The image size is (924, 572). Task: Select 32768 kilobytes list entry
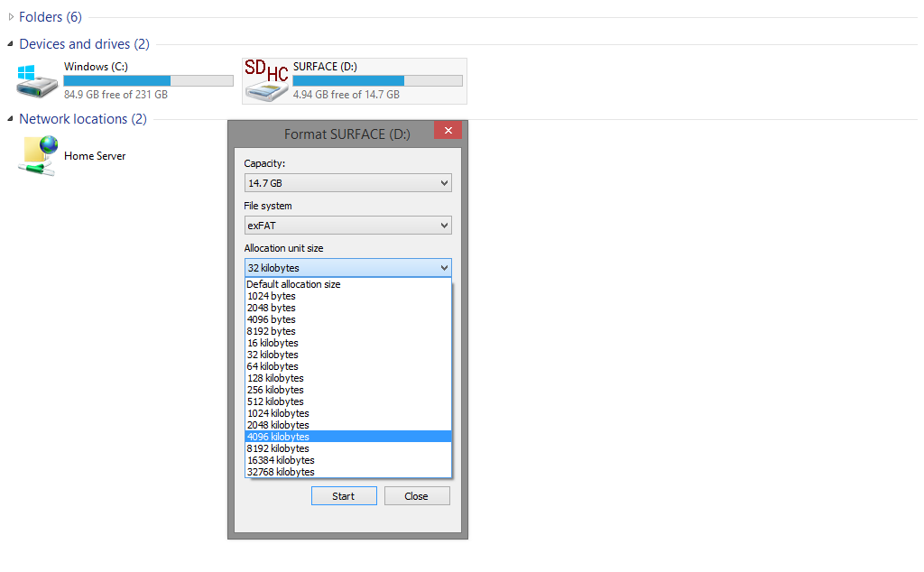tap(347, 472)
